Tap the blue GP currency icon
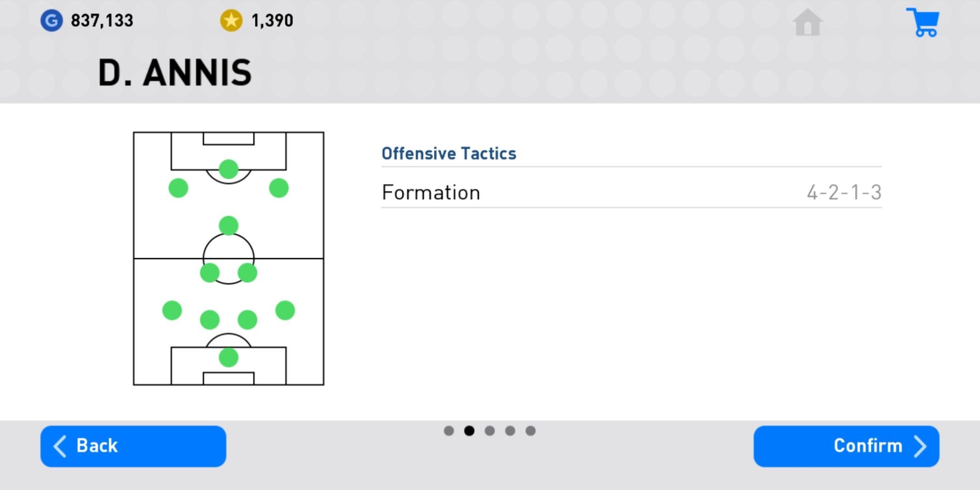 pyautogui.click(x=51, y=20)
